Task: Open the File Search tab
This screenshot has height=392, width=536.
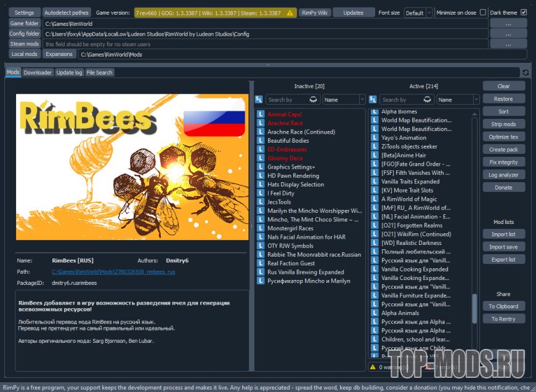Action: pyautogui.click(x=99, y=73)
